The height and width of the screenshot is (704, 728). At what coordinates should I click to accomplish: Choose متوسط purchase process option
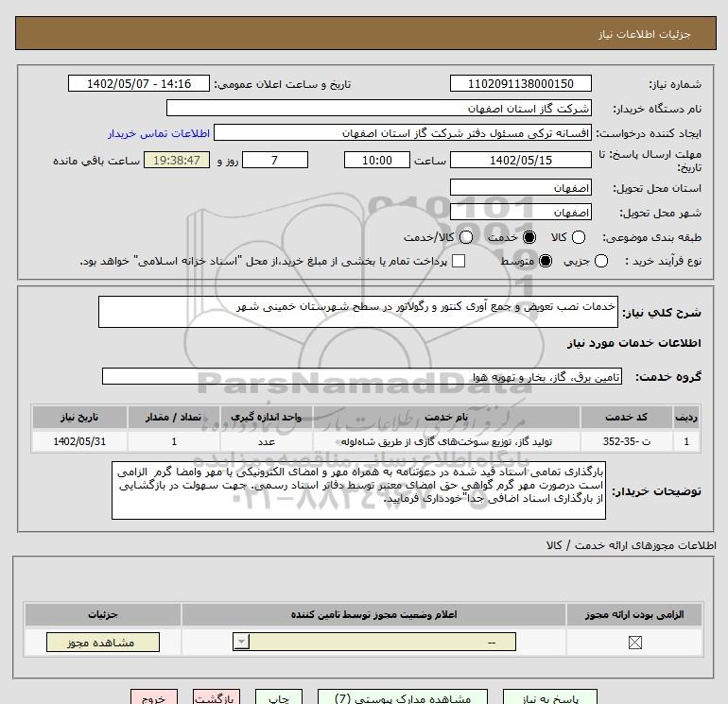[546, 261]
